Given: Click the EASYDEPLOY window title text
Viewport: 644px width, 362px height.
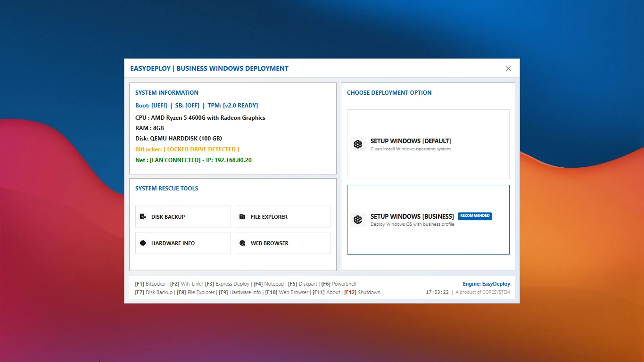Looking at the screenshot, I should click(x=209, y=68).
